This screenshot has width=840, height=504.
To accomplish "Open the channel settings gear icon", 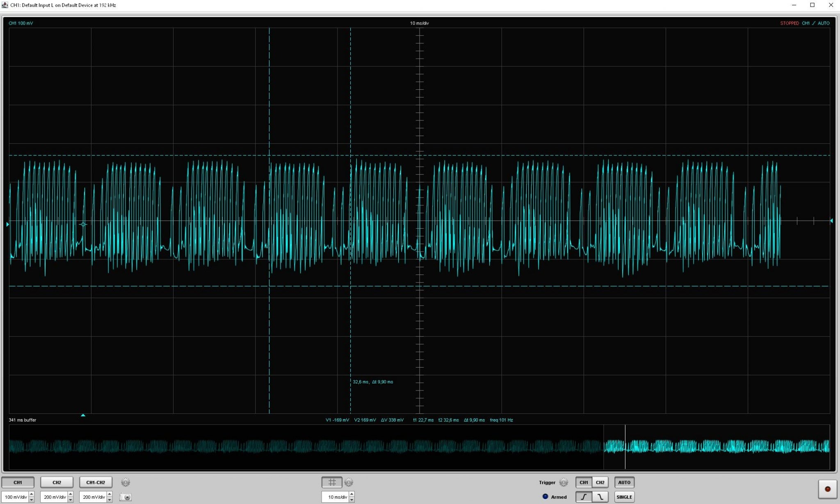I will 126,482.
